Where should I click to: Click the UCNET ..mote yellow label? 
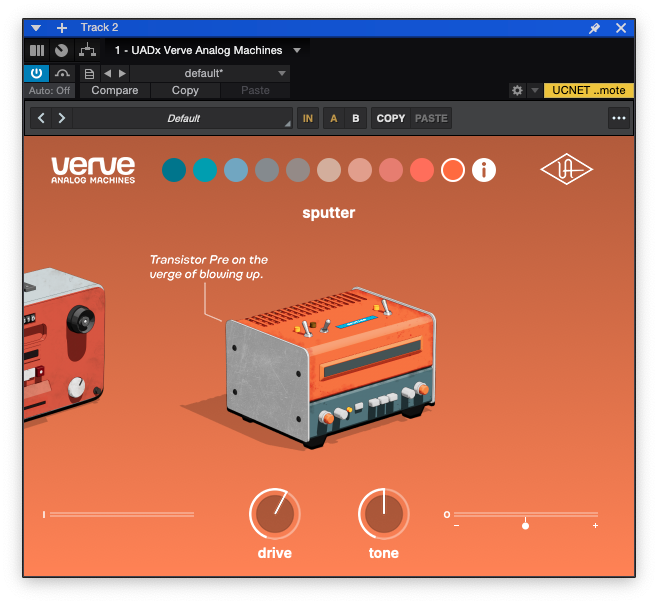click(x=588, y=90)
